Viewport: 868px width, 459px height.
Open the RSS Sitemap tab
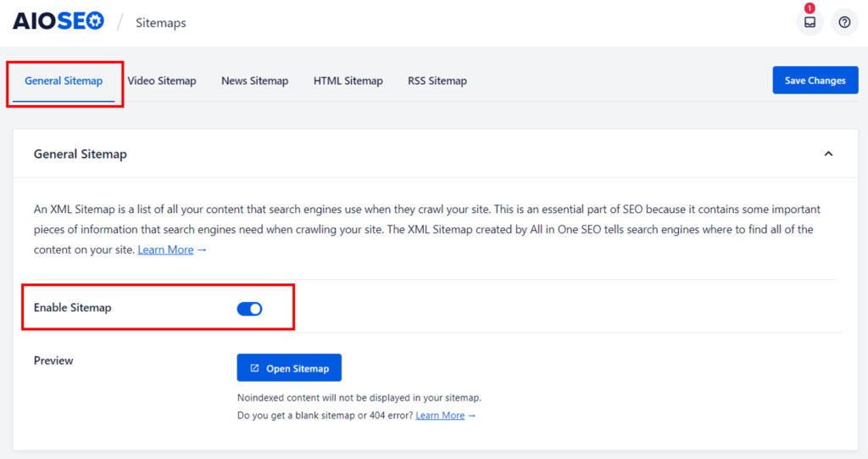click(437, 81)
